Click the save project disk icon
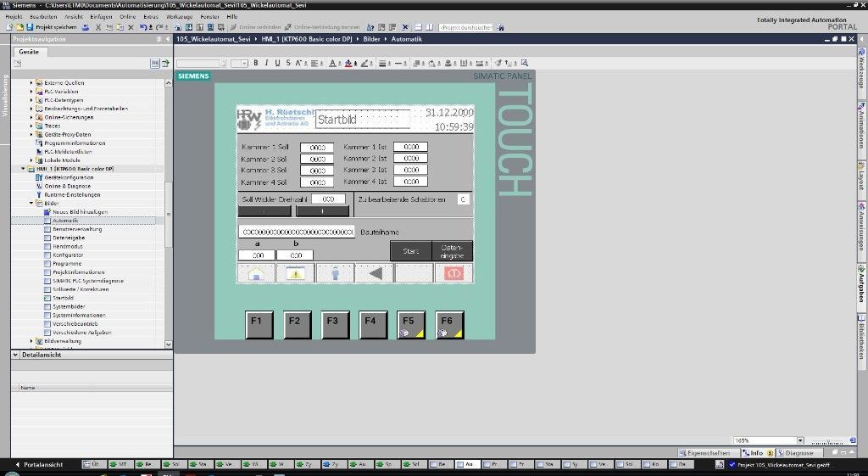The image size is (868, 476). point(31,27)
